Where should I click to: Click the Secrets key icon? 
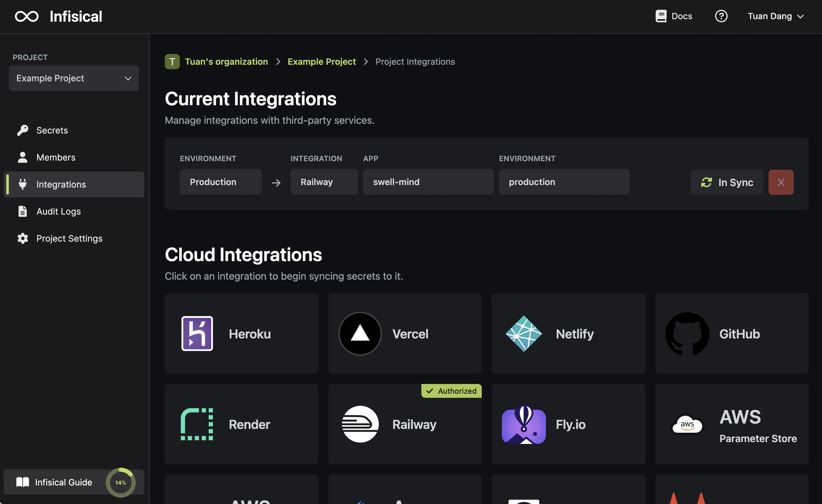[x=23, y=130]
